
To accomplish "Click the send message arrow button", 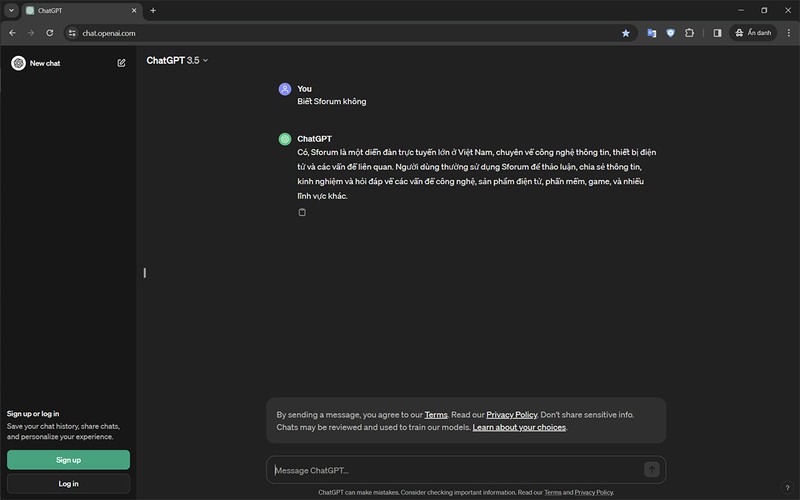I will point(652,469).
